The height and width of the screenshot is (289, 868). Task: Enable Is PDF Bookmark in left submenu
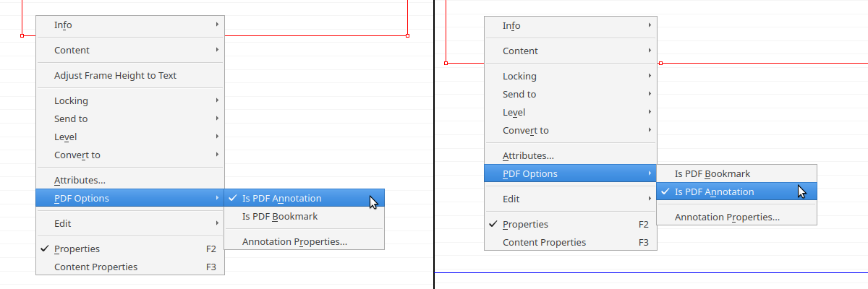point(279,216)
